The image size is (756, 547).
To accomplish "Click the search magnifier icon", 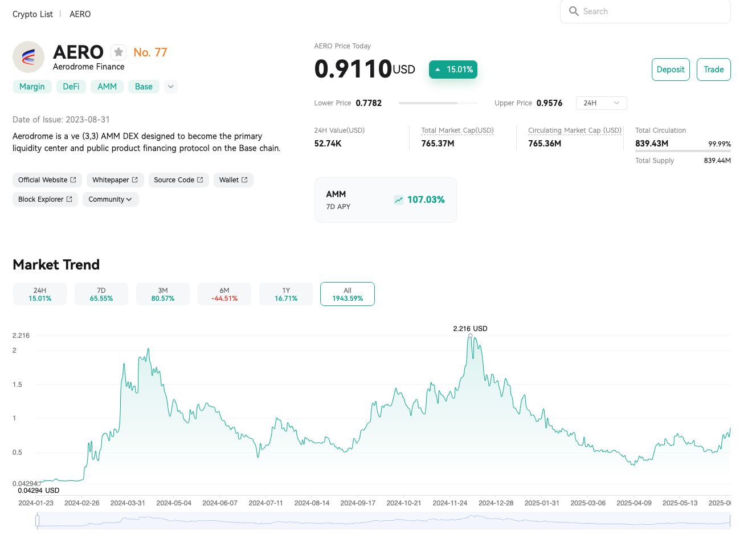I will click(574, 11).
